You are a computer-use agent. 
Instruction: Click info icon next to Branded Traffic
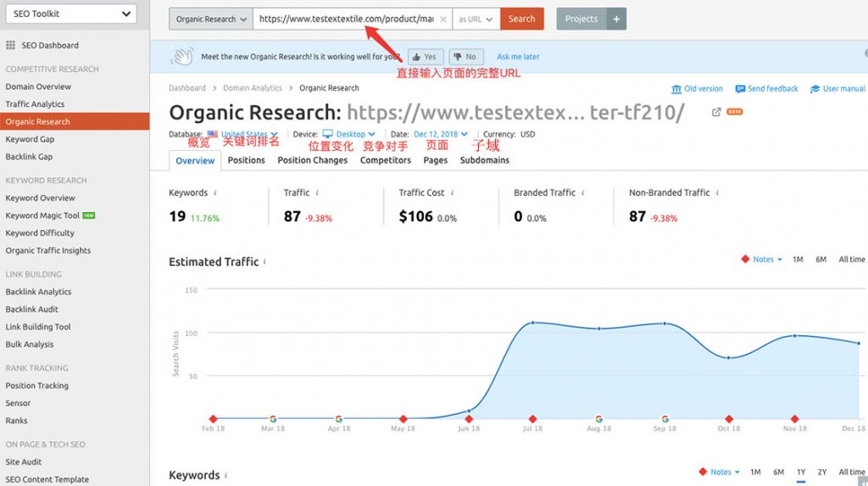tap(583, 193)
